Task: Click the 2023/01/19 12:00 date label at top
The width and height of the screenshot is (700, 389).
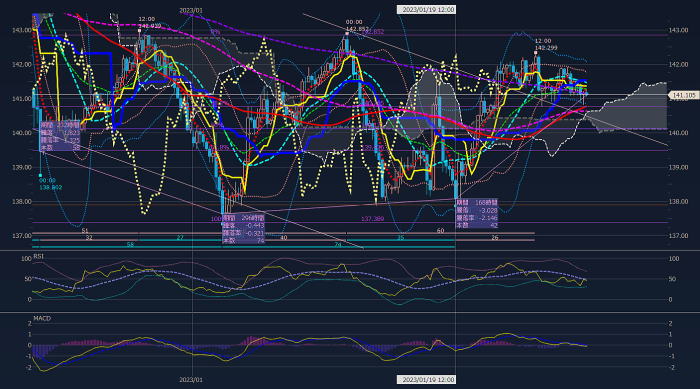Action: click(x=426, y=9)
